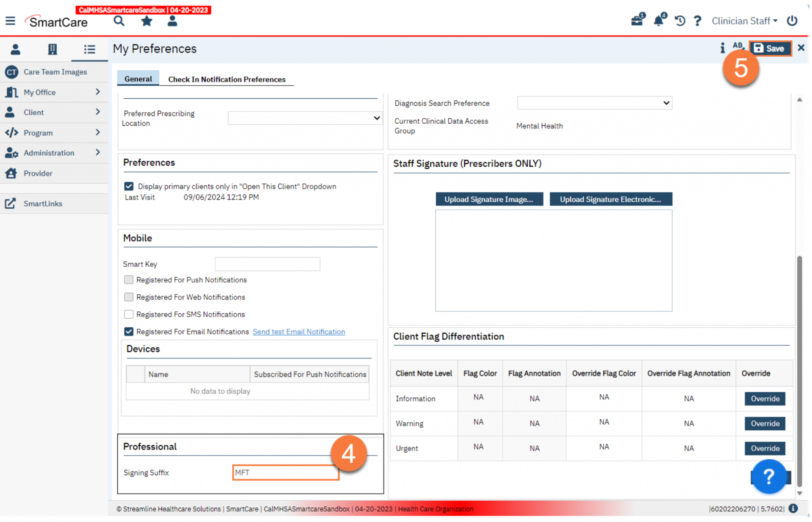Click Upload Signature Electronic button
The height and width of the screenshot is (522, 812).
[x=611, y=199]
